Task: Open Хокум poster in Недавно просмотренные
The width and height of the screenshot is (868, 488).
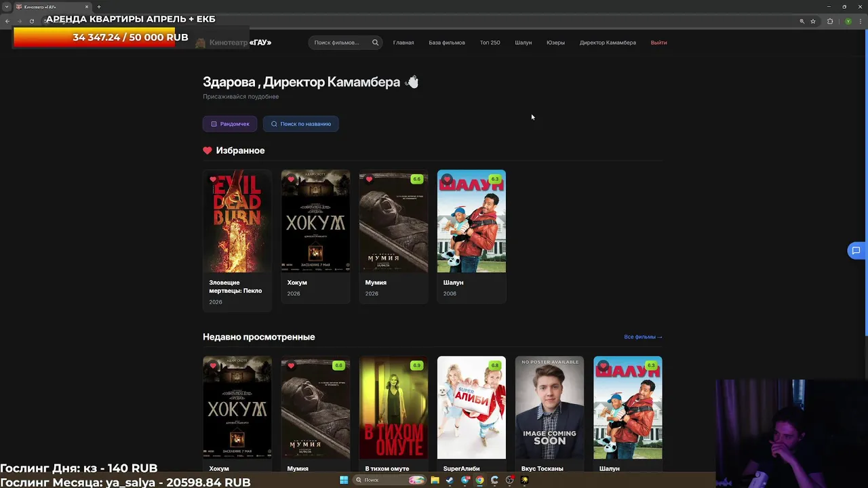Action: [237, 407]
